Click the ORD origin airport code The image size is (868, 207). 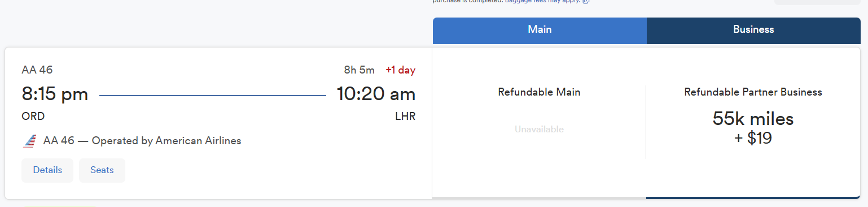tap(33, 117)
